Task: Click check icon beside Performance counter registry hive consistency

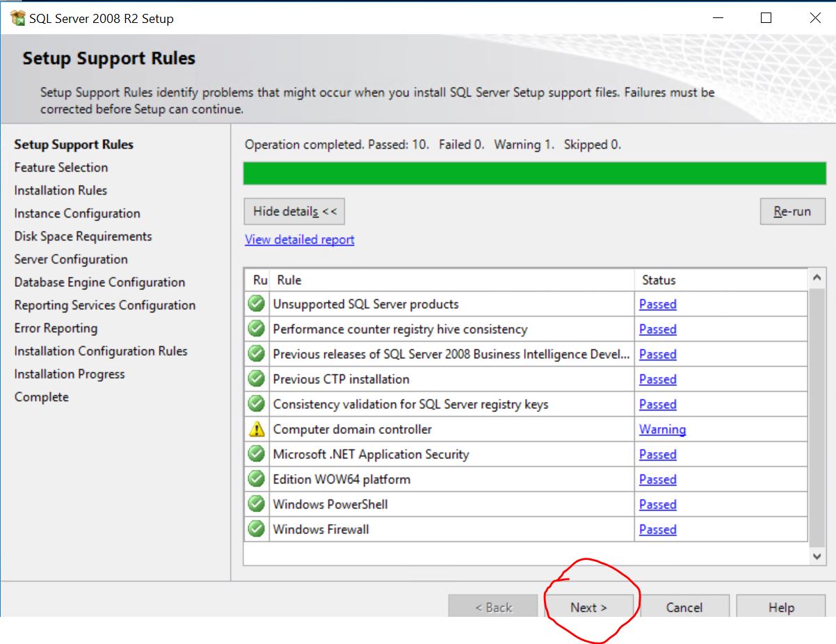Action: [x=257, y=329]
